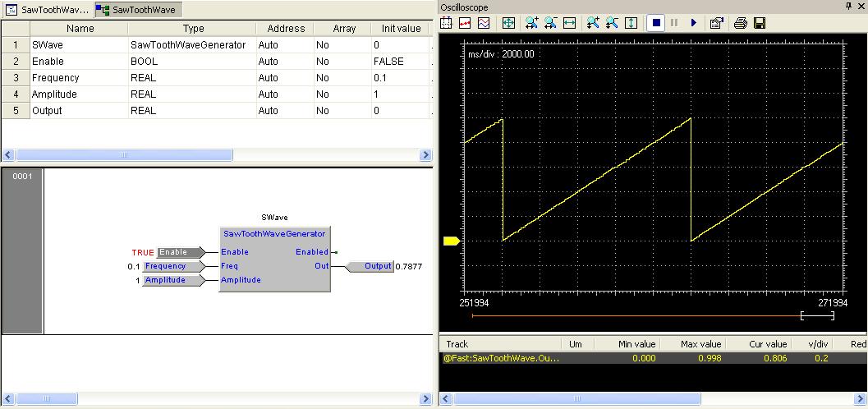Click the Init value column header
Viewport: 868px width, 409px height.
tap(401, 28)
